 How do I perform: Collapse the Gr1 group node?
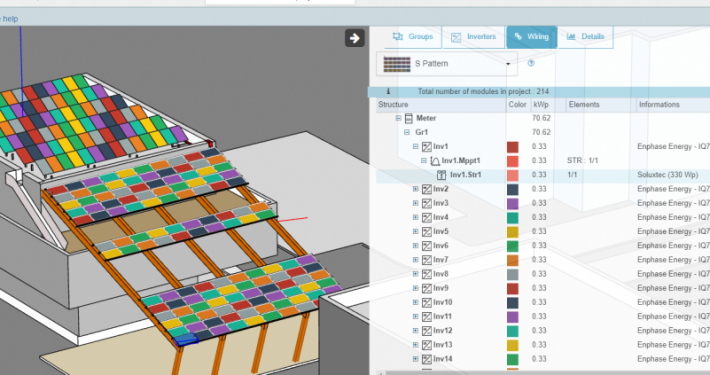click(407, 132)
